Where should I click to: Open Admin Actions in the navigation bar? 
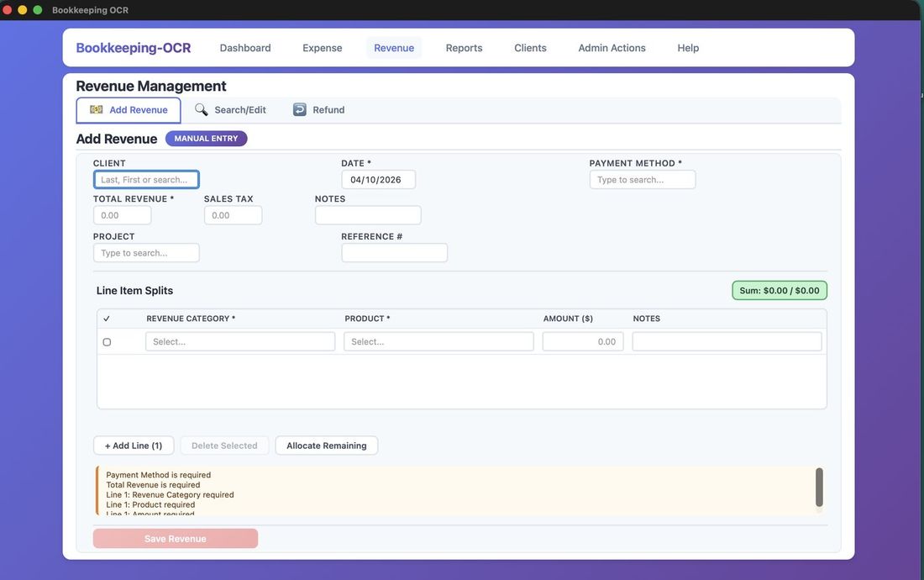click(611, 48)
